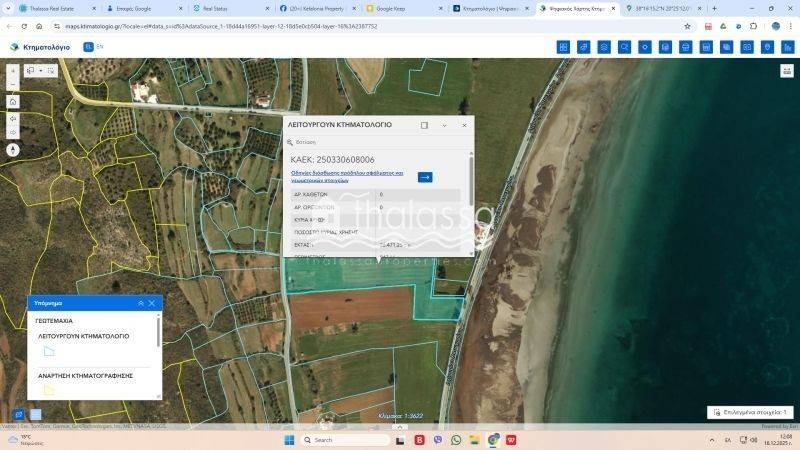The height and width of the screenshot is (450, 800).
Task: Toggle the EL language button
Action: click(88, 46)
